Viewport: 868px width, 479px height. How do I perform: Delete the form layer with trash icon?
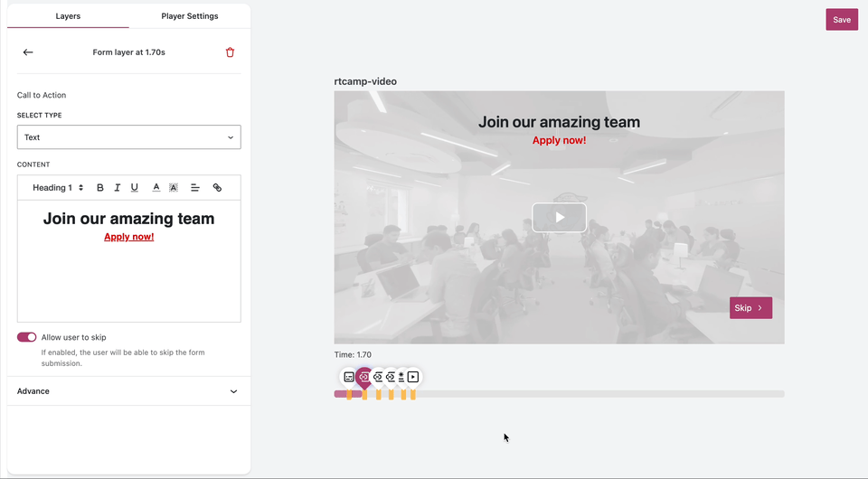point(230,52)
